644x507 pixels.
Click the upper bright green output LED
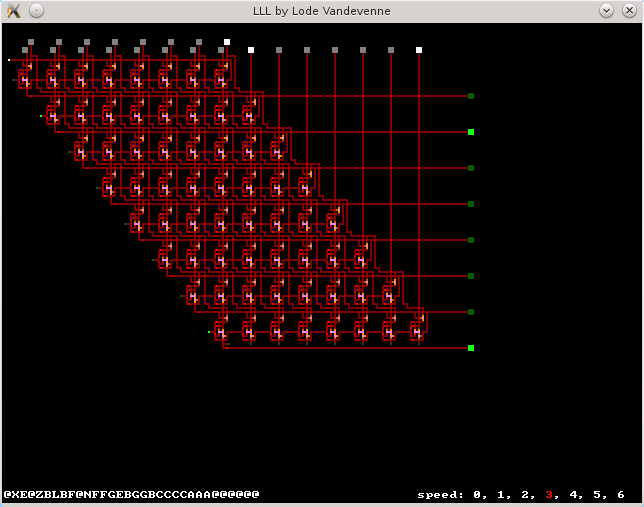tap(471, 132)
